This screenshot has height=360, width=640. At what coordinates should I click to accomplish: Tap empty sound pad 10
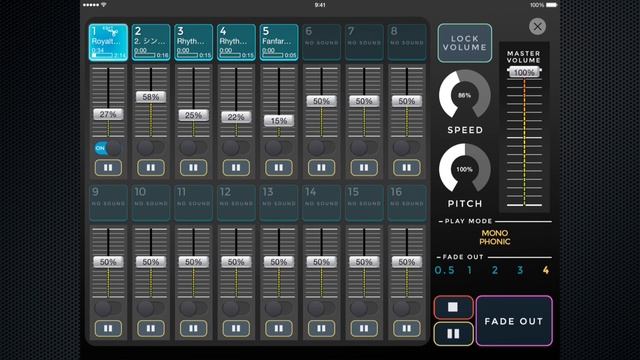pyautogui.click(x=151, y=203)
